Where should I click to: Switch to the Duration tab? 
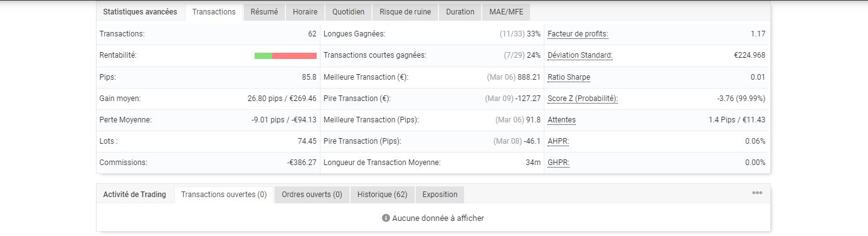460,12
